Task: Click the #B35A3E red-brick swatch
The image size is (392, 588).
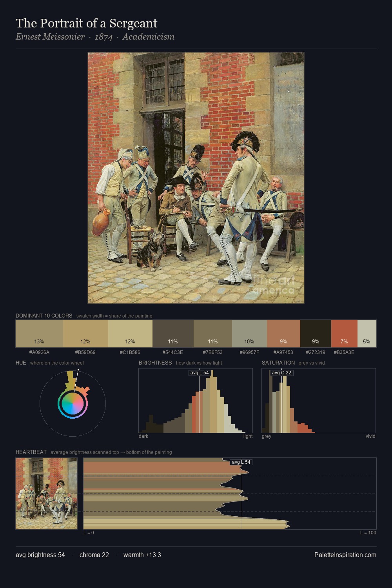Action: click(344, 334)
